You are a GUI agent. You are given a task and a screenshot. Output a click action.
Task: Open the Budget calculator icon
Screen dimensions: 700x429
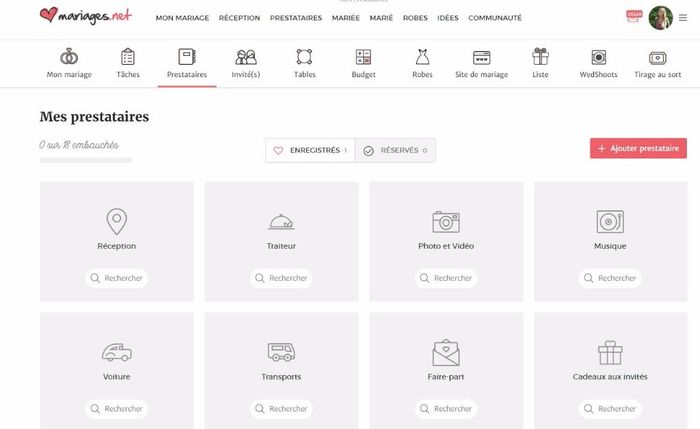[364, 58]
